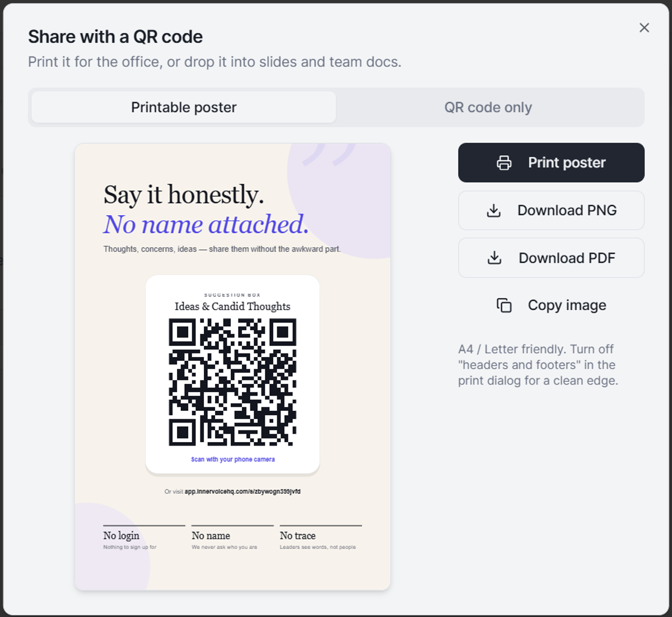Viewport: 672px width, 617px height.
Task: Click the printer icon on Print poster
Action: tap(504, 163)
